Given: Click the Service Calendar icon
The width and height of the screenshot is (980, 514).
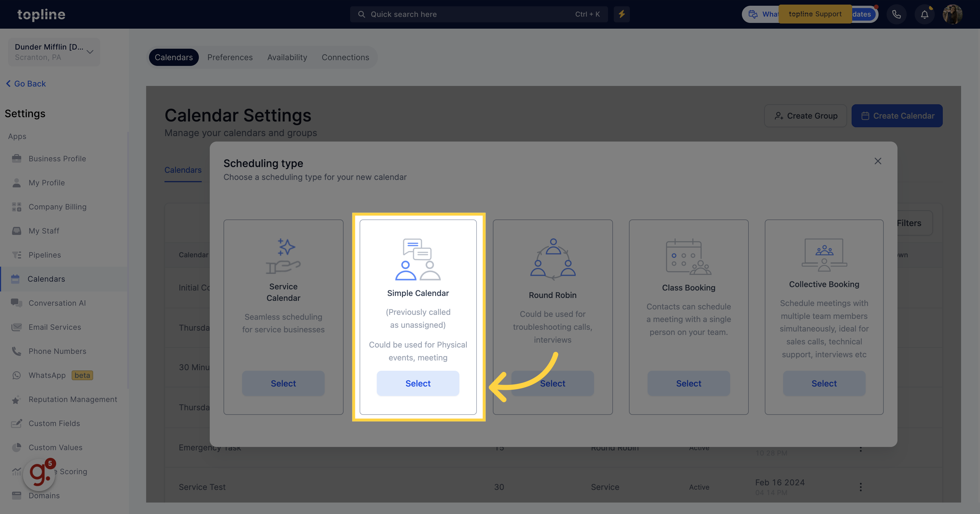Looking at the screenshot, I should pyautogui.click(x=283, y=256).
